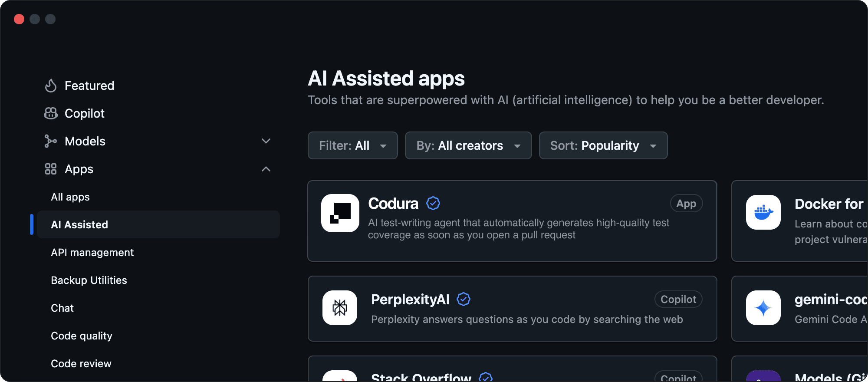Click the Copilot tag on PerplexityAI
The image size is (868, 382).
point(678,299)
